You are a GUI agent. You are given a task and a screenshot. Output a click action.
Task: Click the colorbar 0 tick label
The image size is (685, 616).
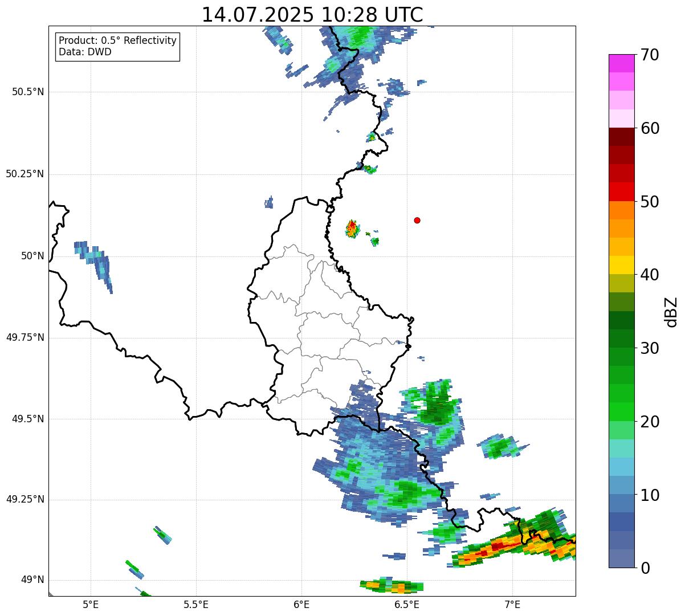645,568
